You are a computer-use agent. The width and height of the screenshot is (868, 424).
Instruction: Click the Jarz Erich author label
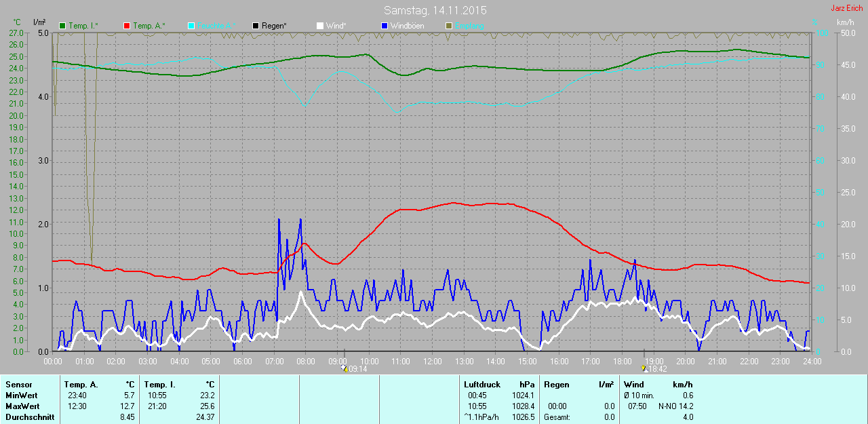tap(846, 8)
